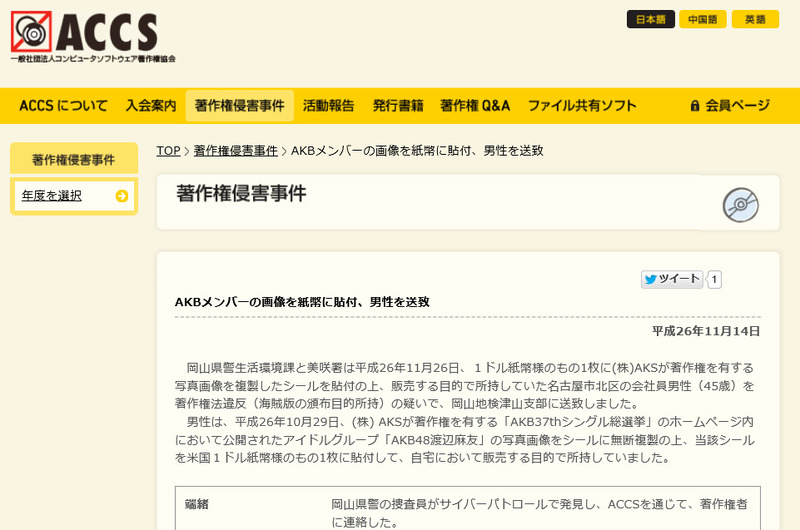800x530 pixels.
Task: Open the 入会案内 menu item
Action: [151, 106]
